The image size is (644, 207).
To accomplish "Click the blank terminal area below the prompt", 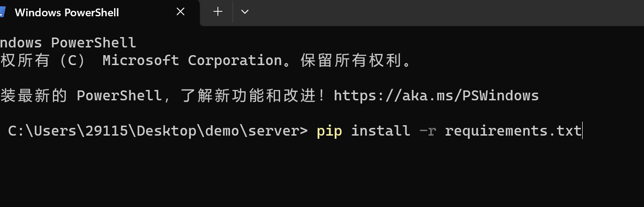I will pos(316,176).
